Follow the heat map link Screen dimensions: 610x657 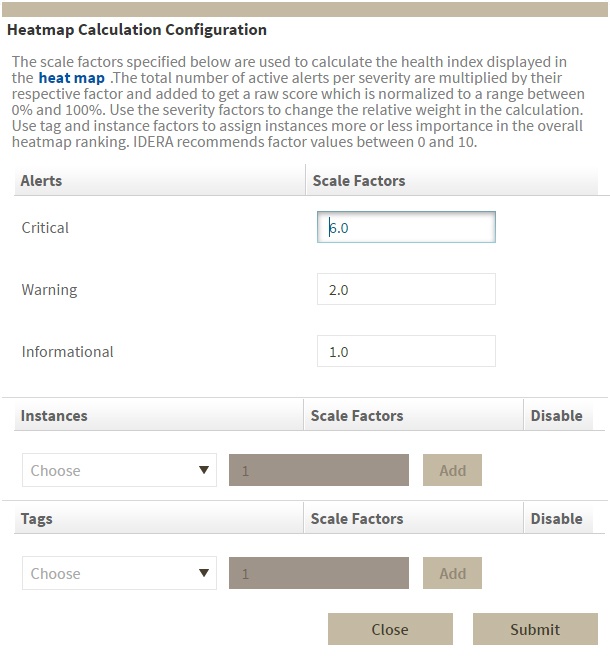[71, 78]
